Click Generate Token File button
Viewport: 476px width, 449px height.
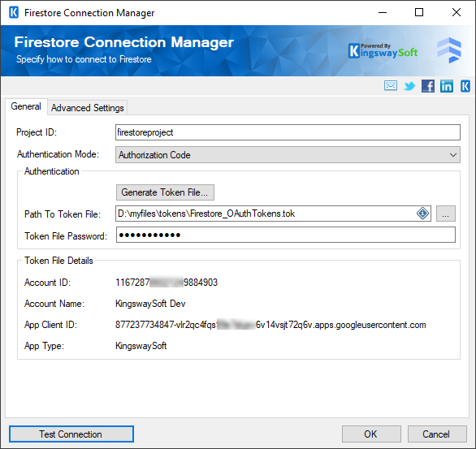pos(165,192)
